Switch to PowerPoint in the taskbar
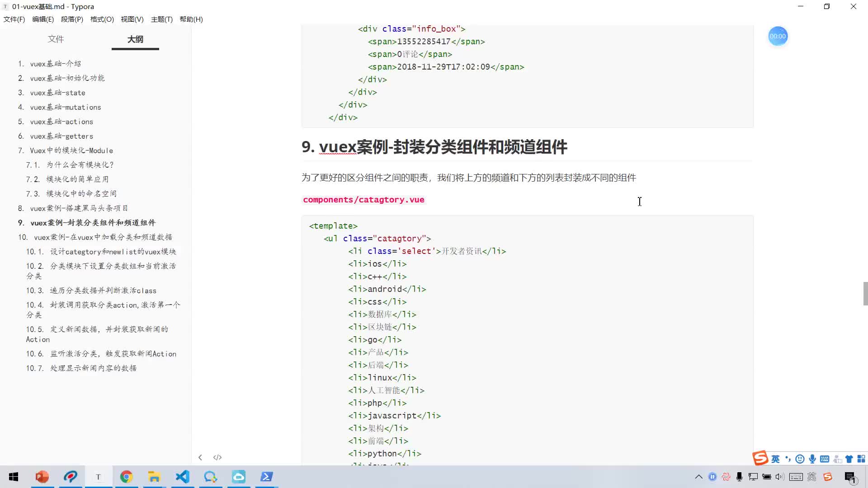 coord(42,477)
